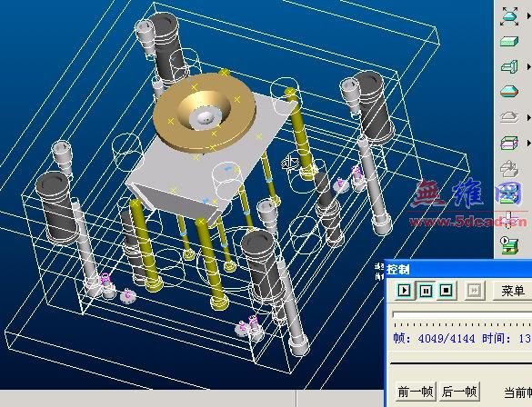Click the green mold icon with play circle
This screenshot has width=532, height=407.
click(x=509, y=244)
